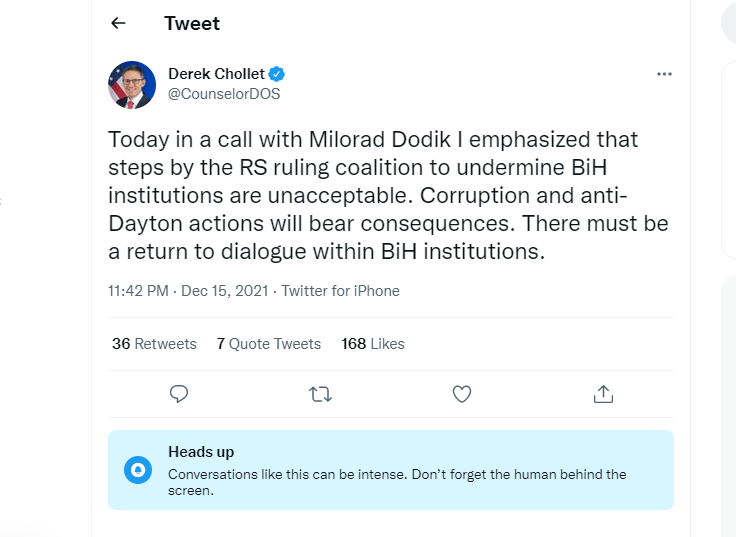Click the Heads up banner title
This screenshot has width=736, height=537.
[201, 452]
